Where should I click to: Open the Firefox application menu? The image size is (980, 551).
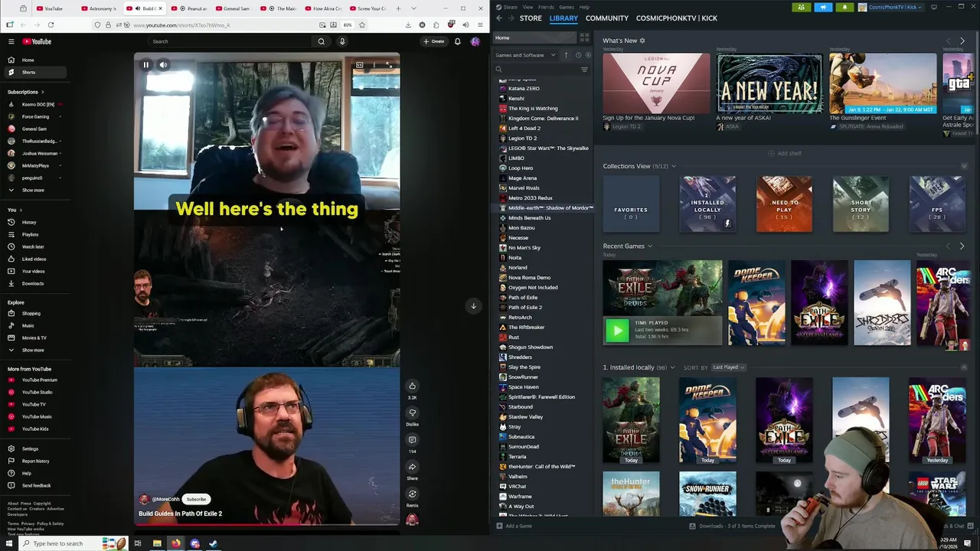point(480,24)
